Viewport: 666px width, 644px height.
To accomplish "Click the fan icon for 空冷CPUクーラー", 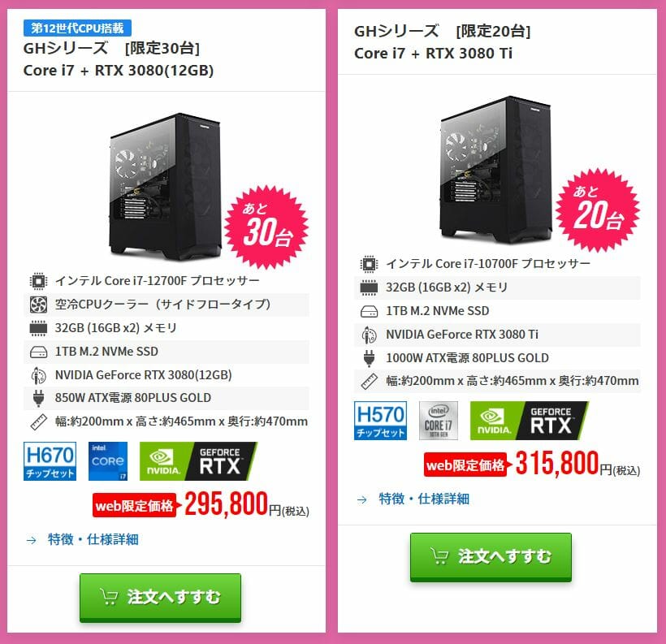I will (x=38, y=305).
